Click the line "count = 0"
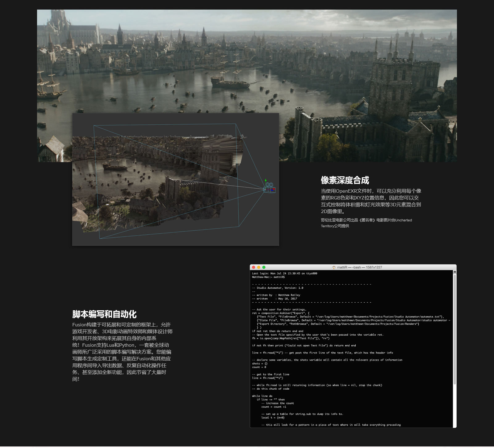The image size is (494, 448). tap(259, 367)
